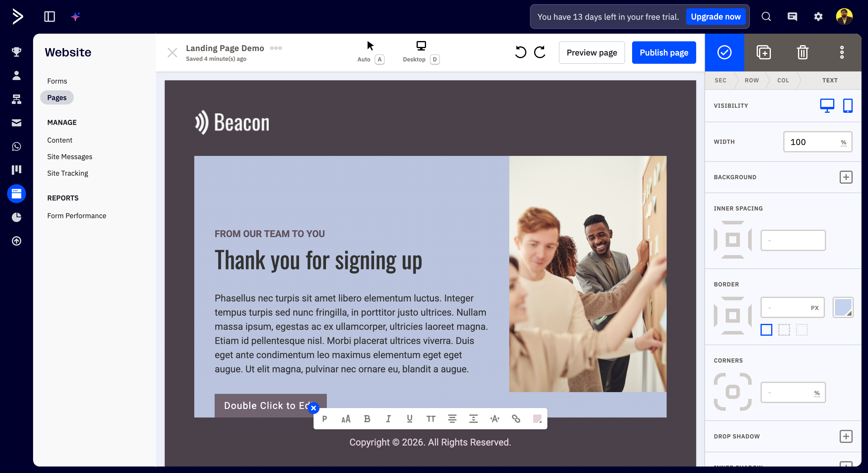
Task: Select inner spacing sides box control
Action: pos(732,240)
